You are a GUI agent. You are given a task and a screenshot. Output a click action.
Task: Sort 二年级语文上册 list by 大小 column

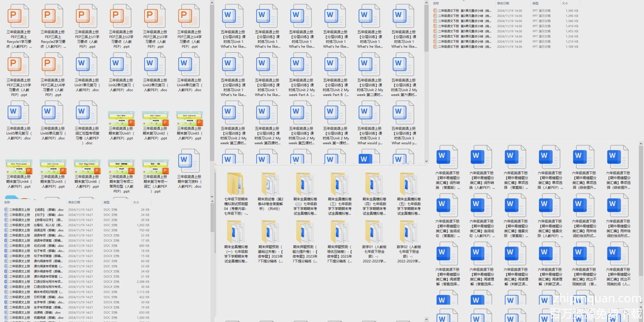tap(136, 202)
